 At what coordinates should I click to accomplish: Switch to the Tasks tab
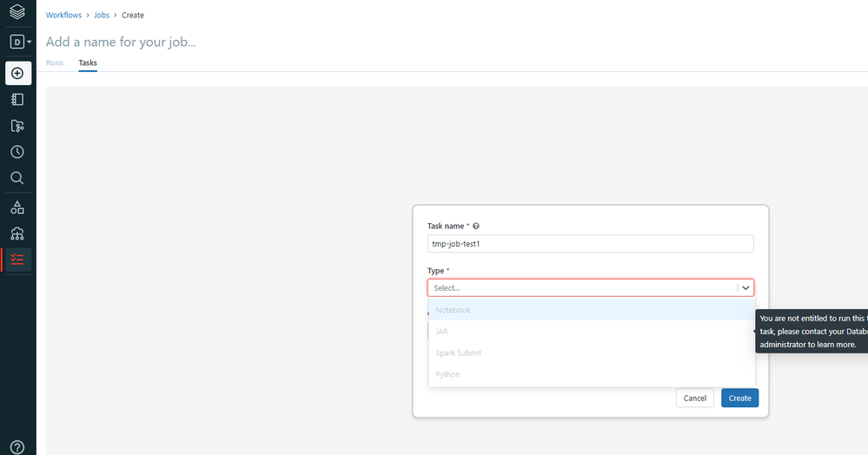[x=88, y=63]
